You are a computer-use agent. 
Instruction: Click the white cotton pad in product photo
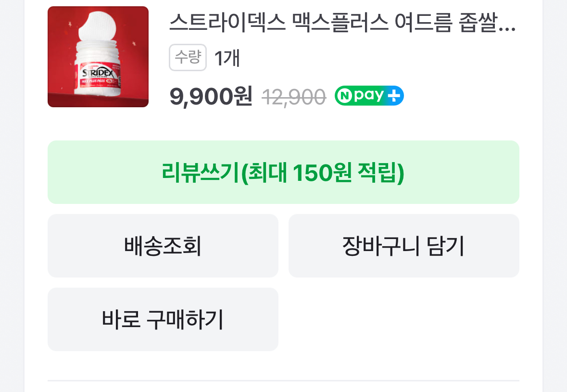coord(98,25)
